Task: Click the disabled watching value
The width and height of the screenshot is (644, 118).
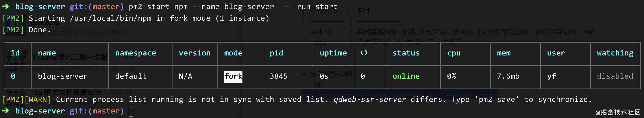Action: pos(615,76)
